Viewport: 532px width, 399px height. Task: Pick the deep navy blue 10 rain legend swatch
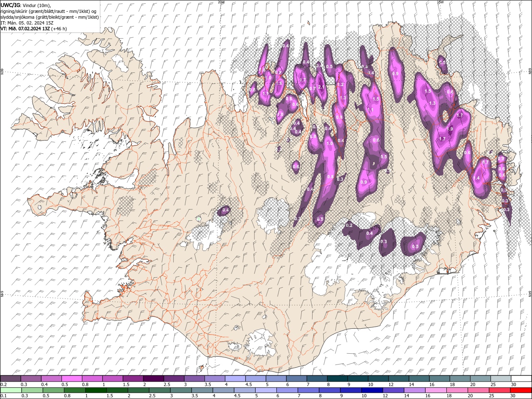[372, 390]
